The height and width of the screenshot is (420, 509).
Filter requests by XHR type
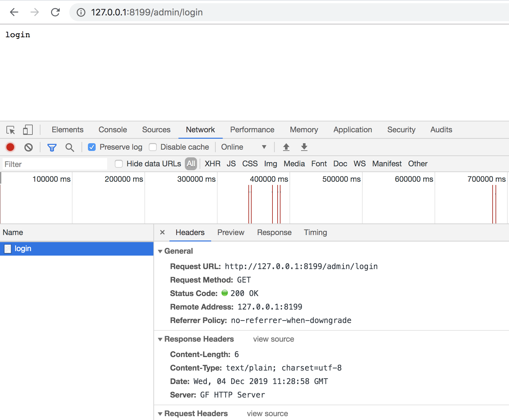tap(212, 164)
